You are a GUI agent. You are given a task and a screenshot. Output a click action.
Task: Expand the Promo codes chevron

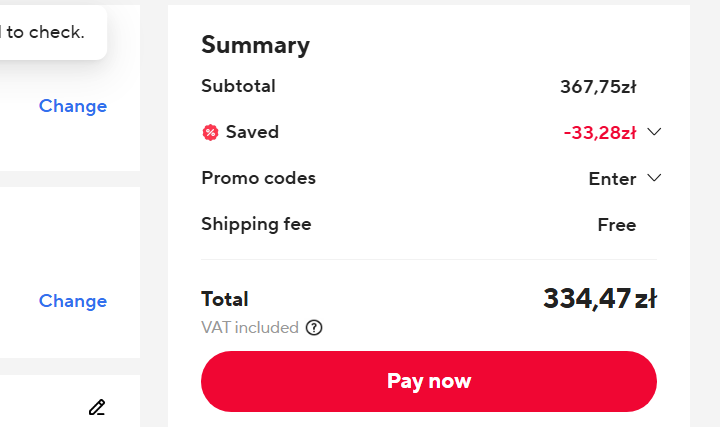pyautogui.click(x=655, y=178)
